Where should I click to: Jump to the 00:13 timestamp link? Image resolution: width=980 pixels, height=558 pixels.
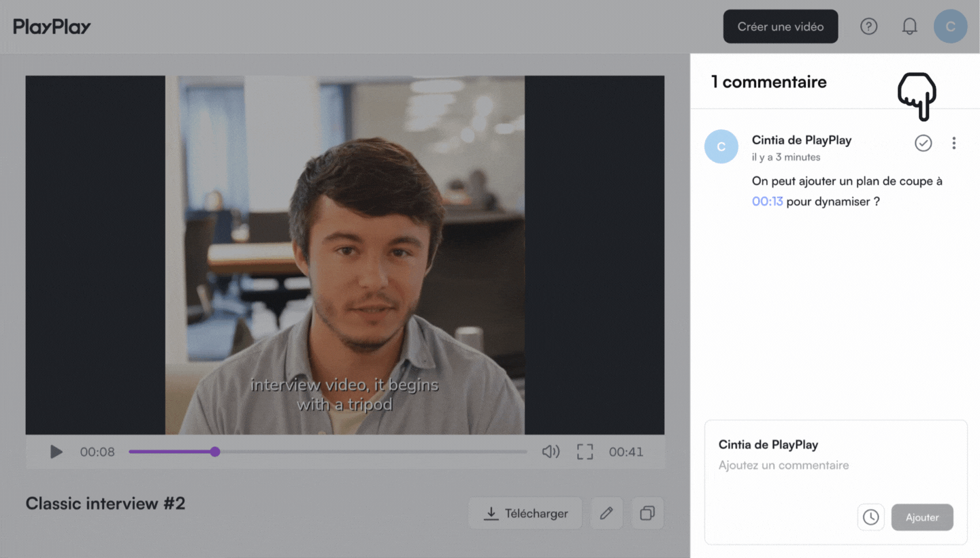click(x=767, y=201)
